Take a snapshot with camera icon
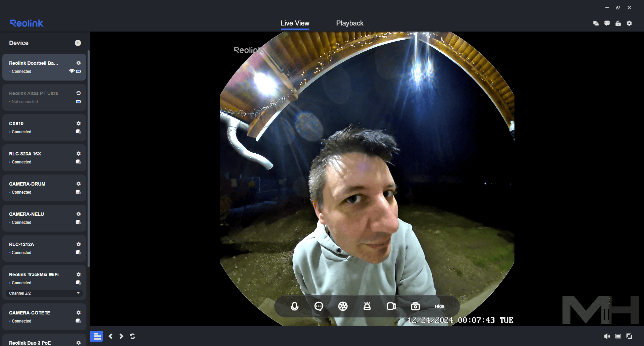644x346 pixels. coord(415,306)
